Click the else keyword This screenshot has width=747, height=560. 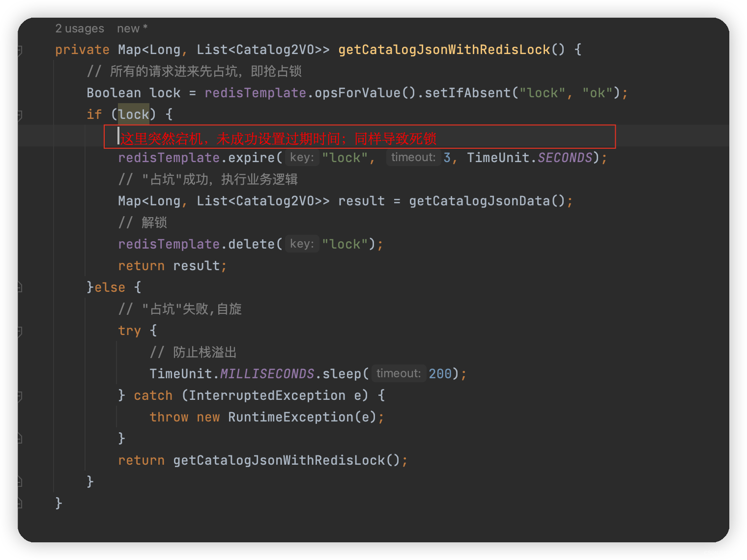click(x=110, y=287)
